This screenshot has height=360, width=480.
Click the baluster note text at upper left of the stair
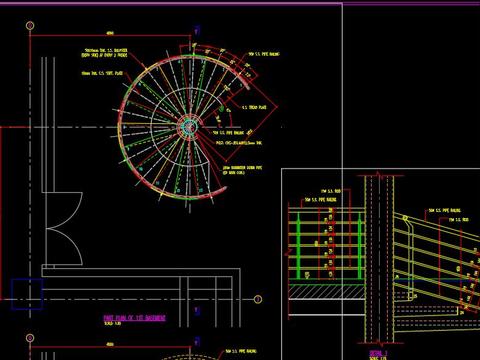click(x=104, y=53)
